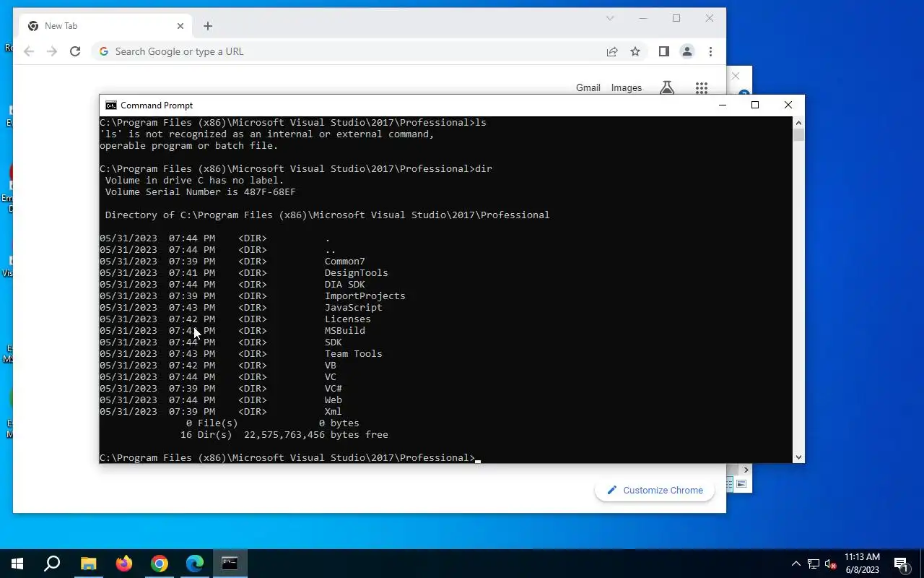Image resolution: width=924 pixels, height=578 pixels.
Task: Open Chrome tab search dropdown
Action: (610, 18)
